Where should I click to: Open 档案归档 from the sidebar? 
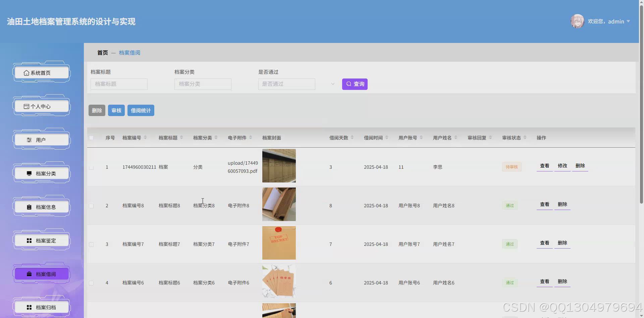41,307
